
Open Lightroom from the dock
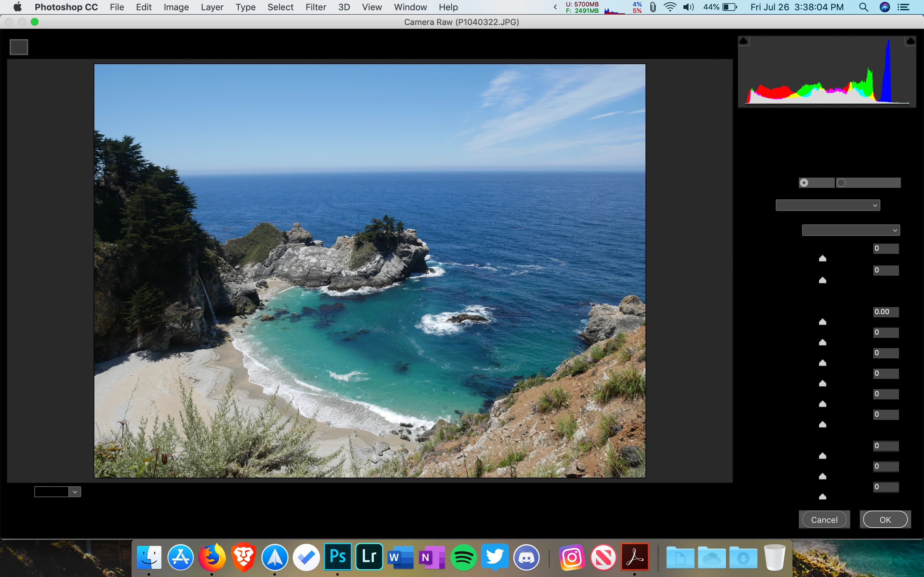tap(369, 557)
